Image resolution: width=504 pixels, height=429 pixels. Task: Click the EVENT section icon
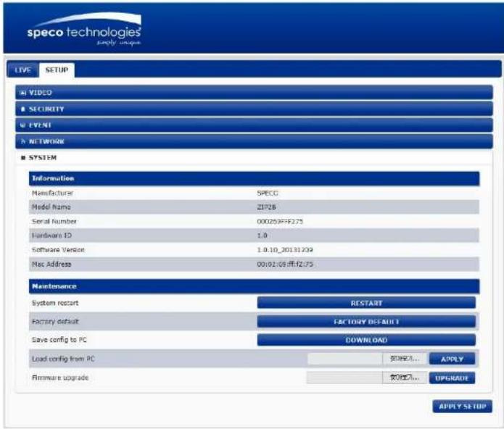coord(22,125)
